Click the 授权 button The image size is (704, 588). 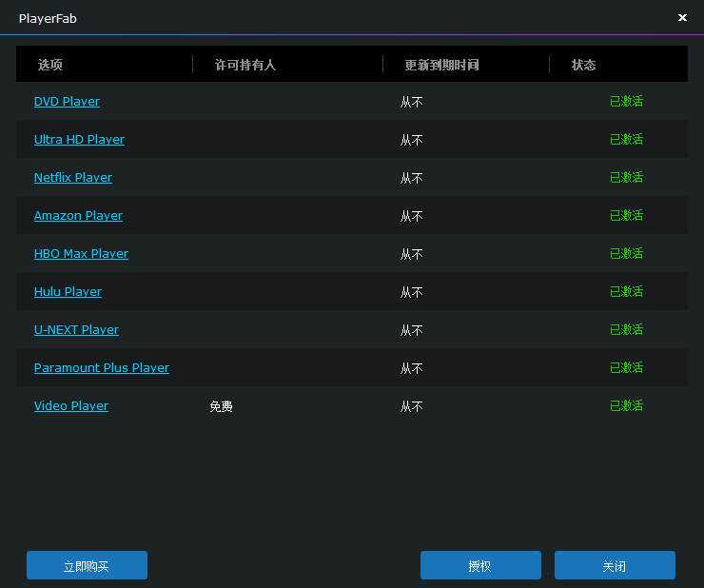pyautogui.click(x=480, y=565)
